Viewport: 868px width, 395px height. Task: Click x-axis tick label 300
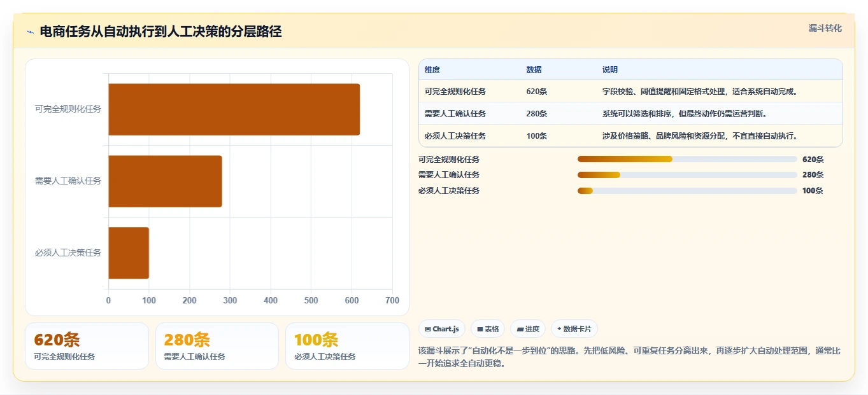pos(230,300)
